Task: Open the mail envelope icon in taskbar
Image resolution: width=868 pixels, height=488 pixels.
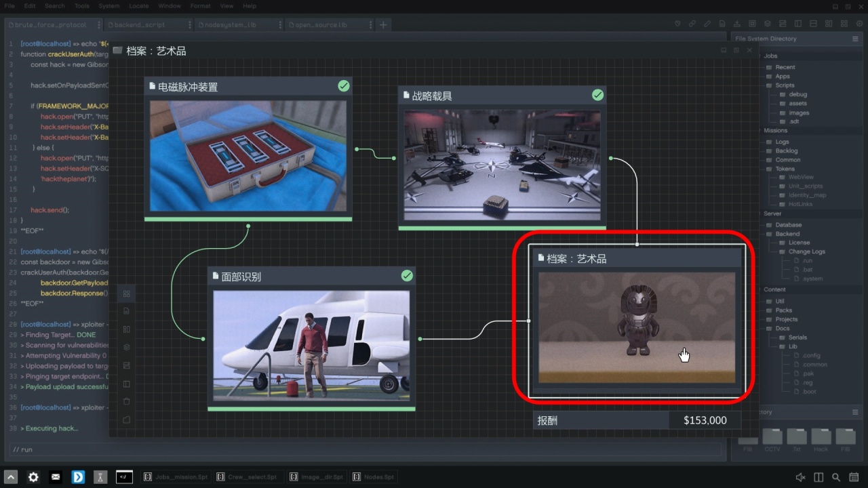Action: (x=56, y=477)
